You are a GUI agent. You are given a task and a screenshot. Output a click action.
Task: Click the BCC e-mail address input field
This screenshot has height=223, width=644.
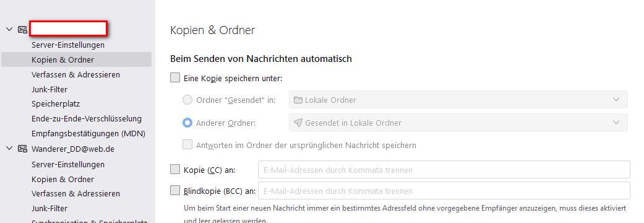(444, 191)
